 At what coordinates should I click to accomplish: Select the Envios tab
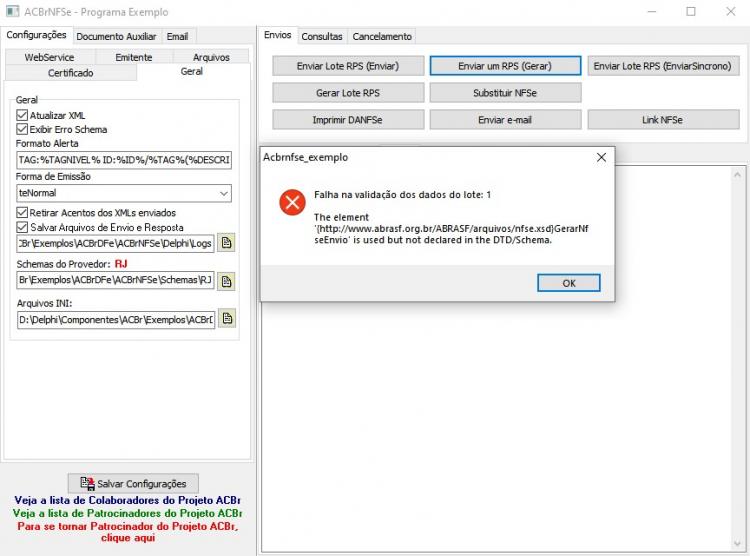277,35
